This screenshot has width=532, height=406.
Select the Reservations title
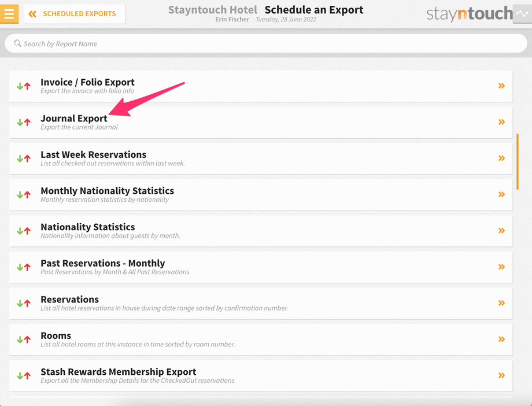69,300
